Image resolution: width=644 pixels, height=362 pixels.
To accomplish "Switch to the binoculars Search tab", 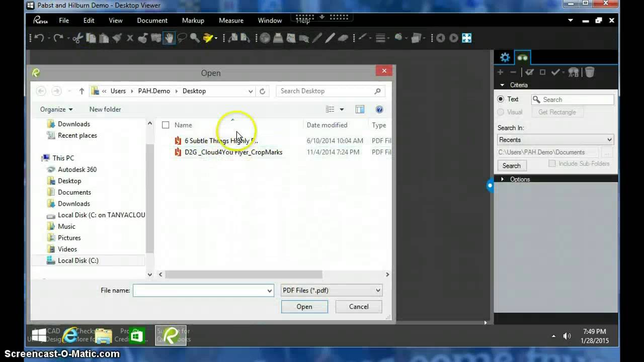I will click(x=522, y=57).
